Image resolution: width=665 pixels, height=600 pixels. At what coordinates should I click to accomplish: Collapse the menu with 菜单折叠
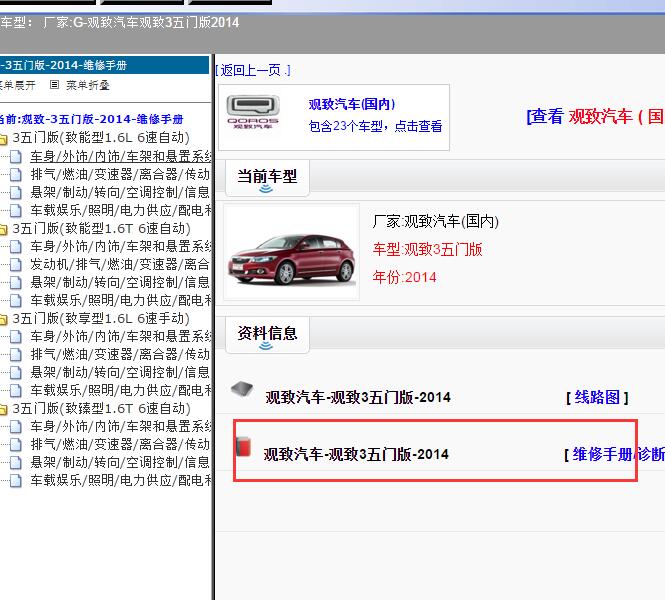[79, 85]
